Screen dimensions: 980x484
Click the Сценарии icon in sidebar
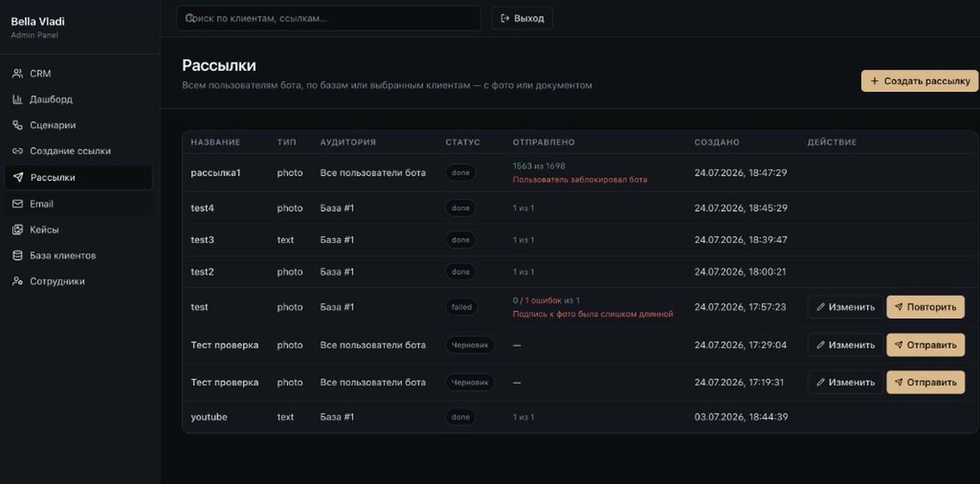pos(18,125)
